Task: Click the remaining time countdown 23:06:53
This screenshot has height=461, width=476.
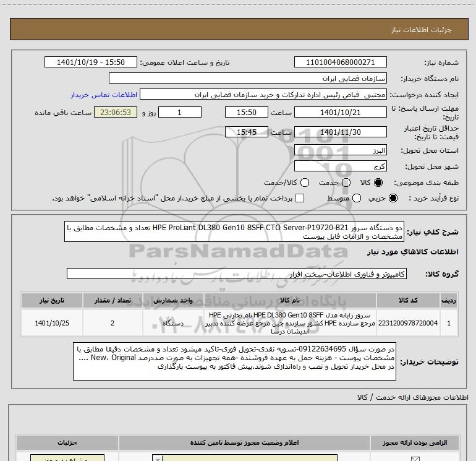Action: pyautogui.click(x=116, y=112)
